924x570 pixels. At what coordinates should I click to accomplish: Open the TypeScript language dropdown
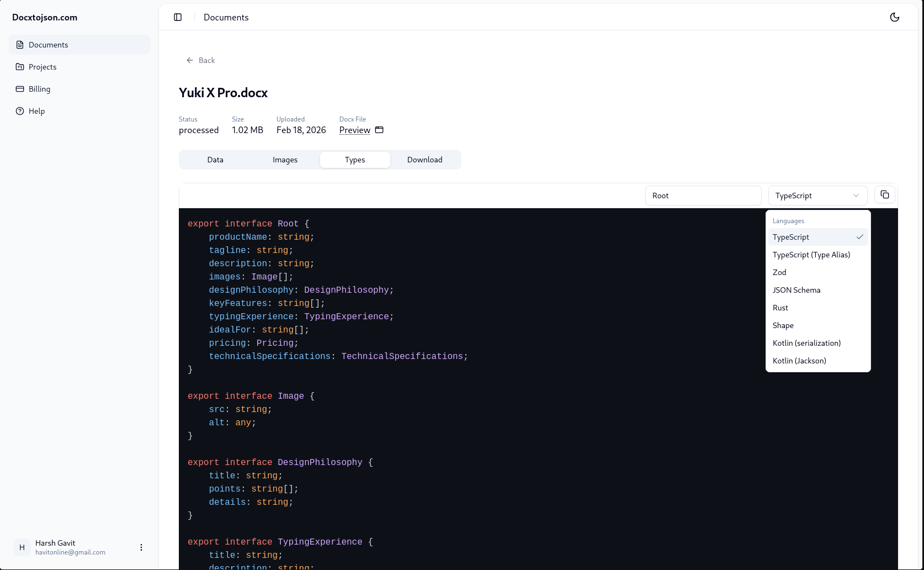point(817,195)
